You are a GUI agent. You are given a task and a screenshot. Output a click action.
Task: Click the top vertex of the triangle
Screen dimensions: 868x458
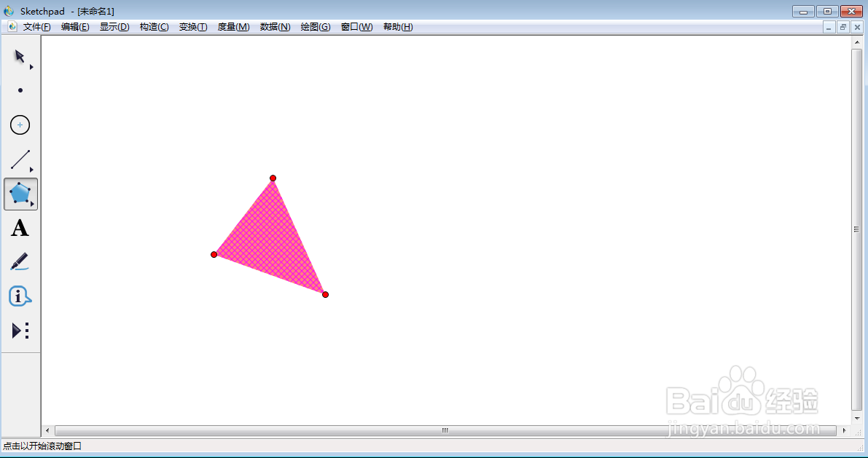[x=273, y=178]
